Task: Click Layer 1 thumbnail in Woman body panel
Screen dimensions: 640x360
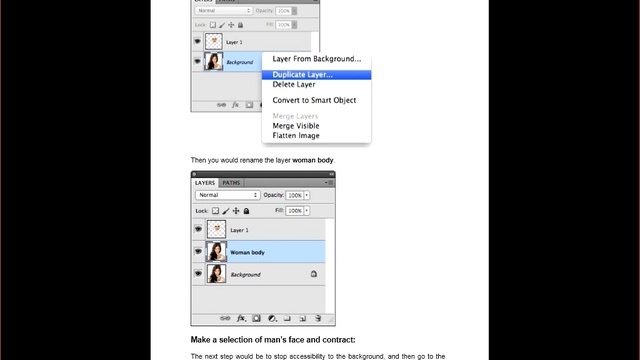Action: pos(216,229)
